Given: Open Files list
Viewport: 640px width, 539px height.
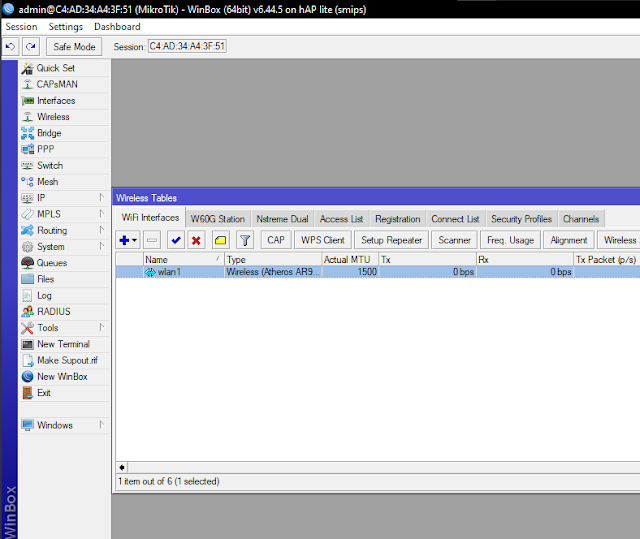Looking at the screenshot, I should click(x=64, y=279).
